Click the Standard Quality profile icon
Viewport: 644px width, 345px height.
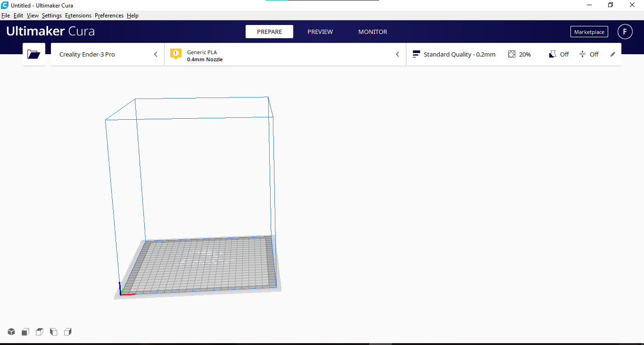click(416, 54)
